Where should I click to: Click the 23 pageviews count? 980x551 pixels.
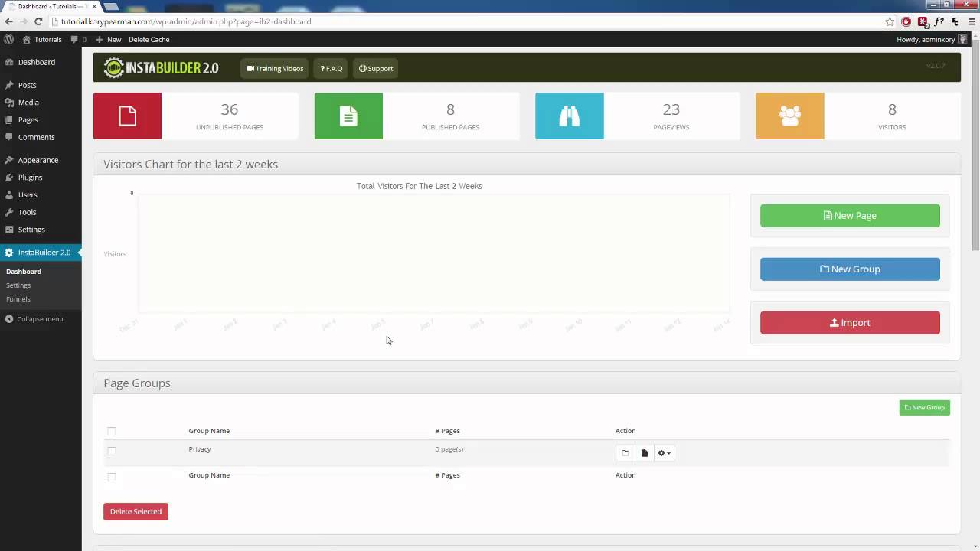[x=671, y=110]
